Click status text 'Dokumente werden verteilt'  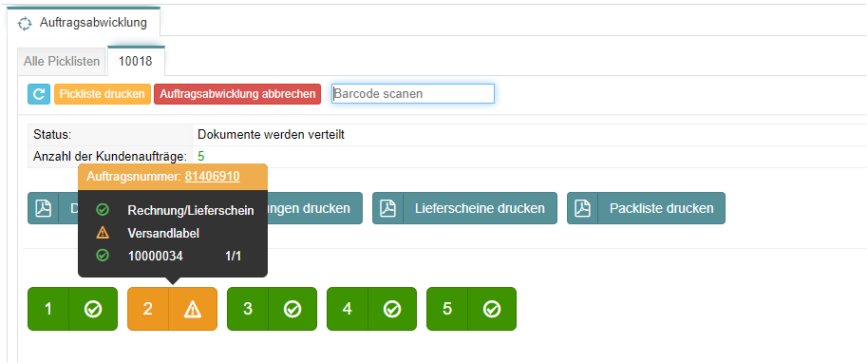272,135
